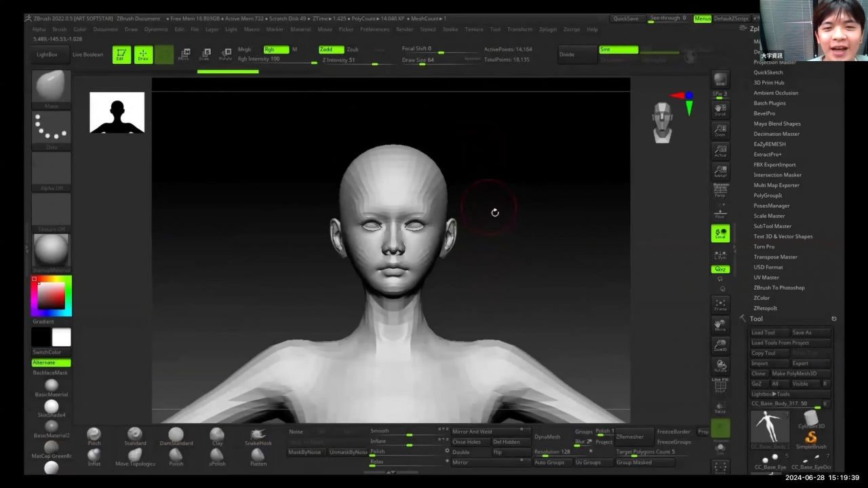Disable Local symmetry transform toggle

point(720,233)
